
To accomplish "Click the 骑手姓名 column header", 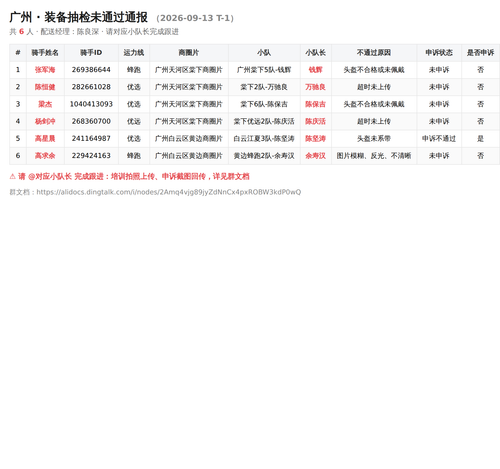I will 45,53.
